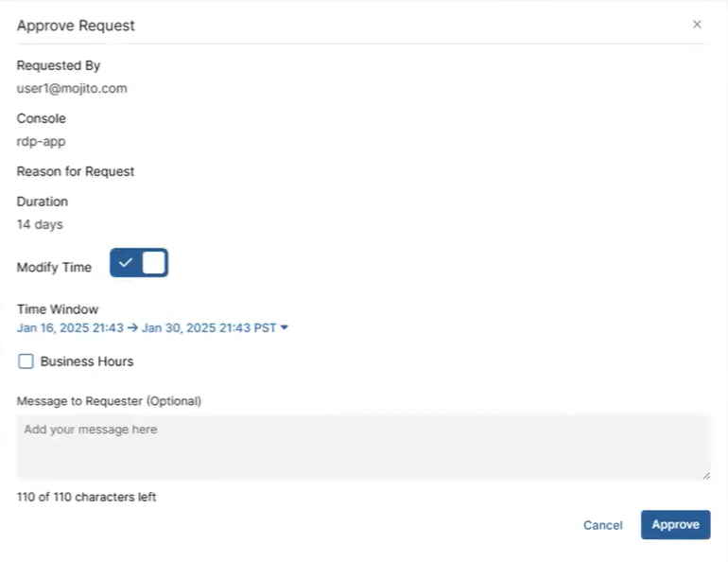Toggle the Modify Time switch off
The image size is (728, 562).
pyautogui.click(x=139, y=263)
